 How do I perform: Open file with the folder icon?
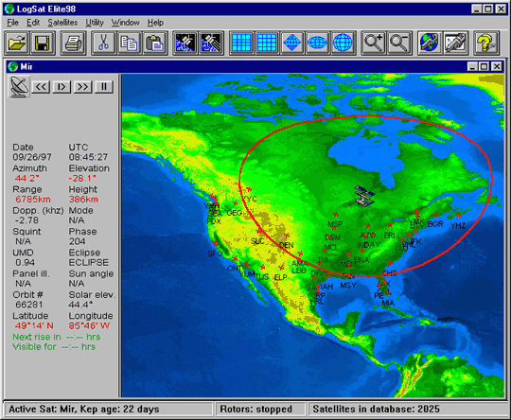pos(17,43)
